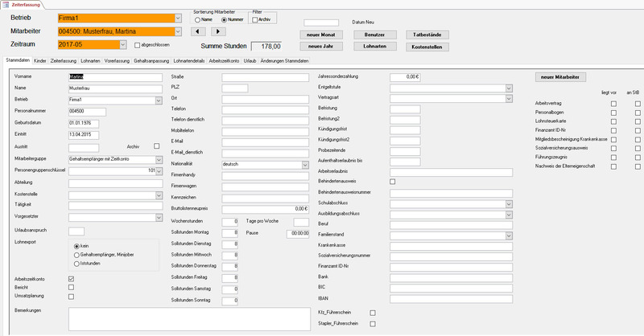Open the Voreifassung tab

coord(117,61)
